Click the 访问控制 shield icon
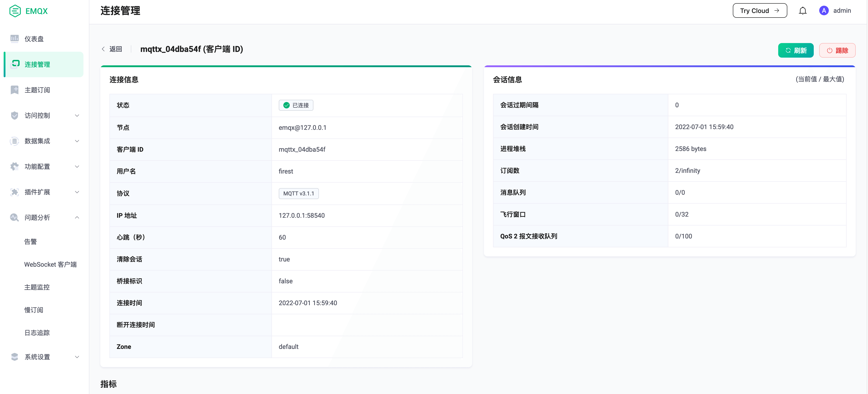The width and height of the screenshot is (868, 394). [14, 115]
